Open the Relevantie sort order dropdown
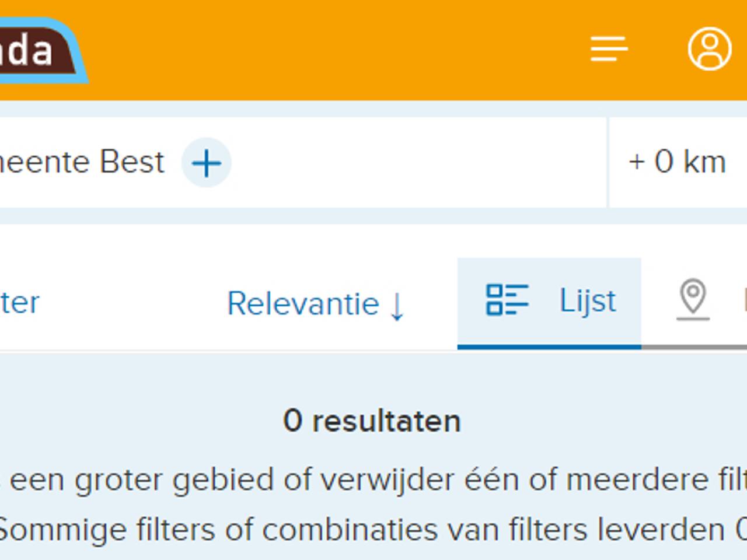747x560 pixels. (x=303, y=303)
